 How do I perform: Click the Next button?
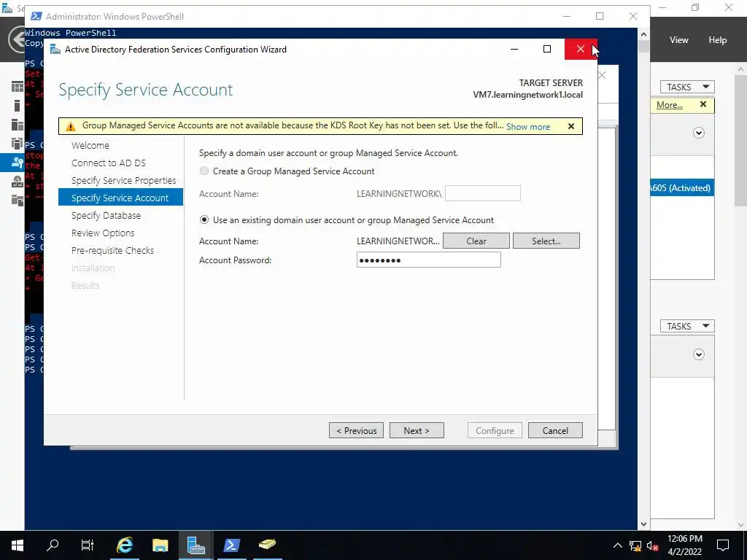(417, 430)
